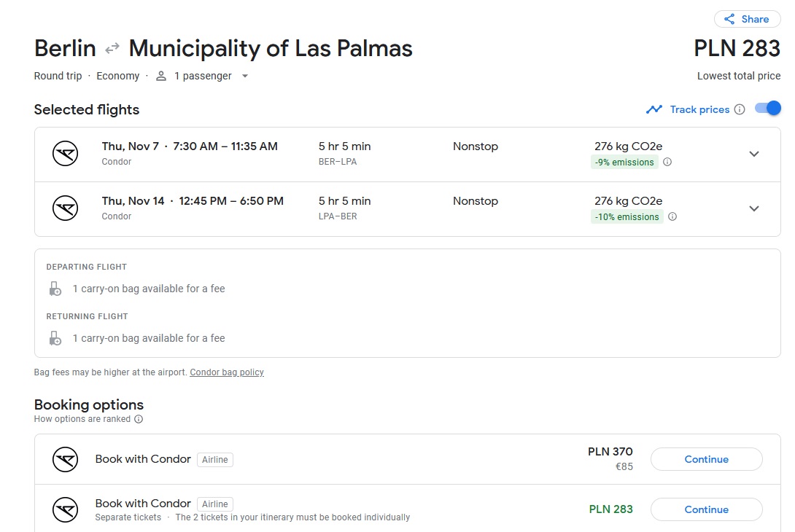Click the green PLN 283 booking price
795x532 pixels.
coord(610,509)
